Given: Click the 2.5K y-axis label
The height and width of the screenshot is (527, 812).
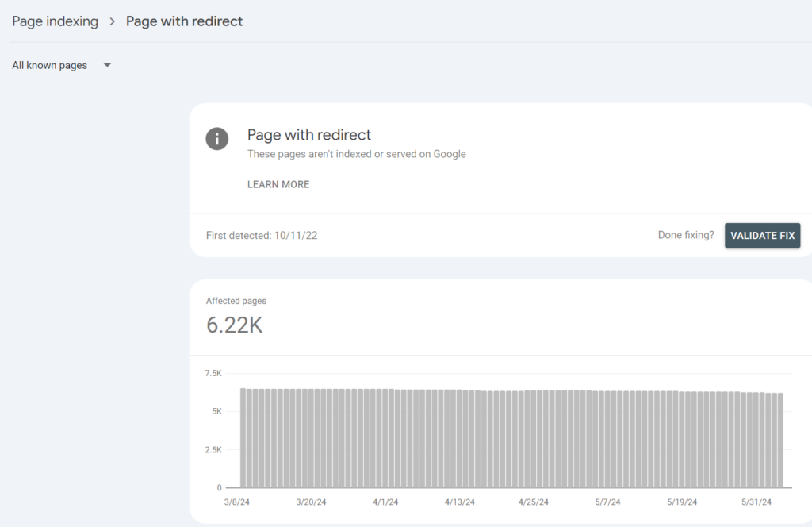Looking at the screenshot, I should [x=213, y=449].
